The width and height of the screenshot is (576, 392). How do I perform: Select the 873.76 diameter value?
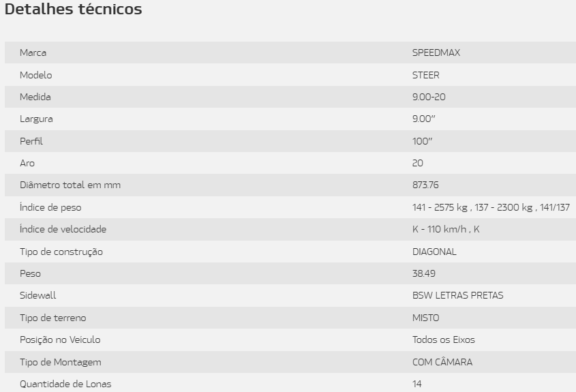click(x=425, y=185)
